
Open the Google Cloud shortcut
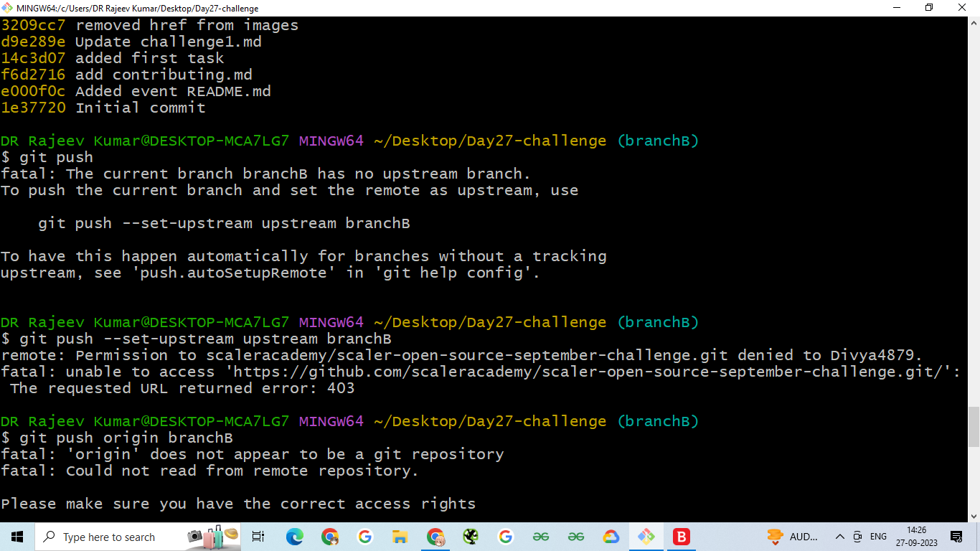(x=611, y=537)
